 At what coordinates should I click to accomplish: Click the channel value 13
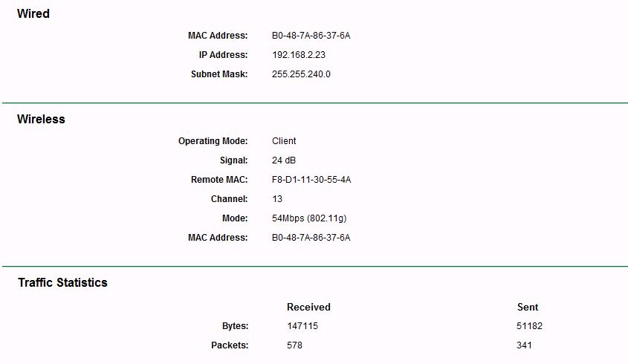click(x=277, y=199)
